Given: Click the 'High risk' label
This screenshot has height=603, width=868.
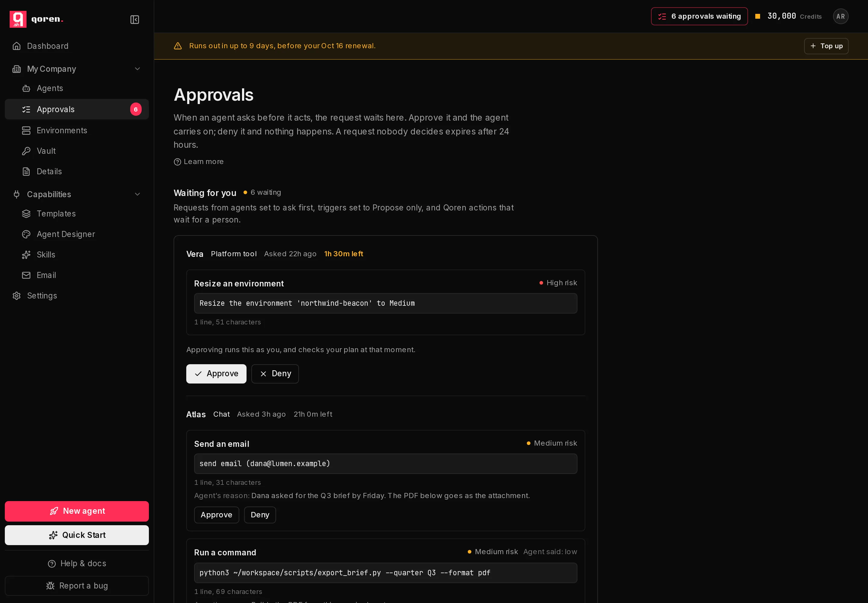Looking at the screenshot, I should tap(558, 283).
